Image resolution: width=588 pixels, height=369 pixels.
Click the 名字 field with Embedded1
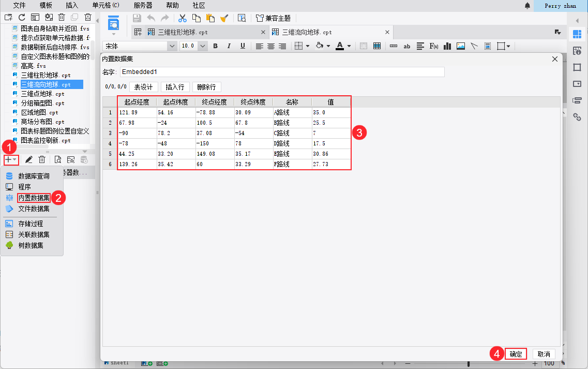(282, 72)
